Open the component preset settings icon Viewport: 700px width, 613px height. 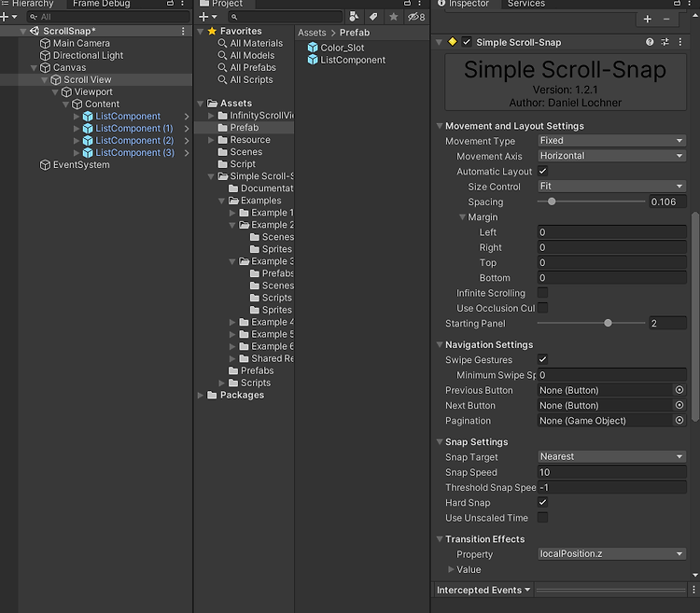tap(665, 42)
